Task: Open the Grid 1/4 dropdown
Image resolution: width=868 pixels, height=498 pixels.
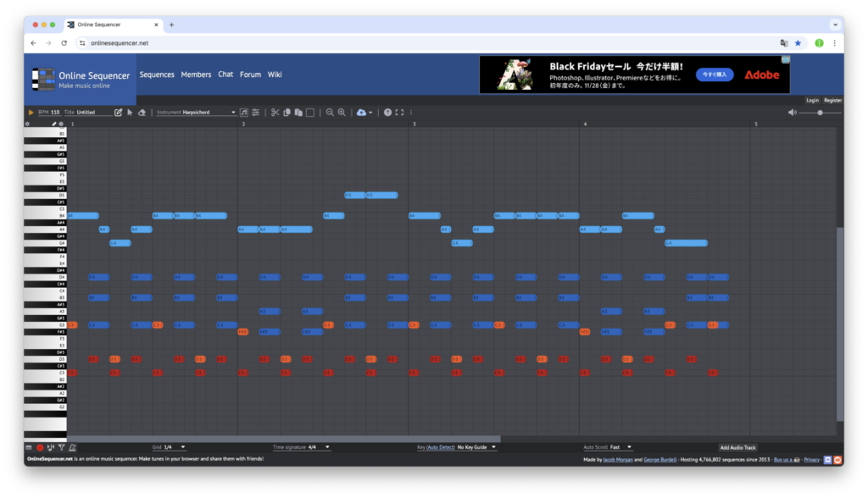Action: [174, 447]
